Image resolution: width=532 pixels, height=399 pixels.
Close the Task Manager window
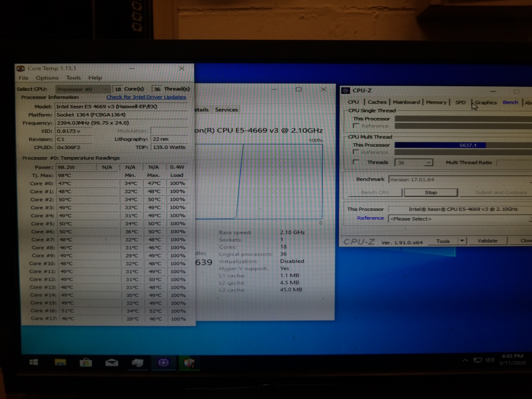pyautogui.click(x=324, y=89)
